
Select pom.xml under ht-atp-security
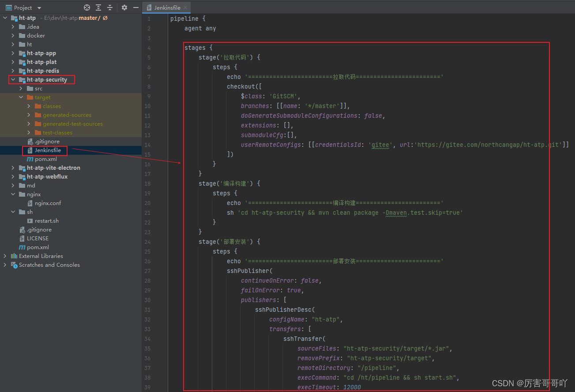point(46,159)
